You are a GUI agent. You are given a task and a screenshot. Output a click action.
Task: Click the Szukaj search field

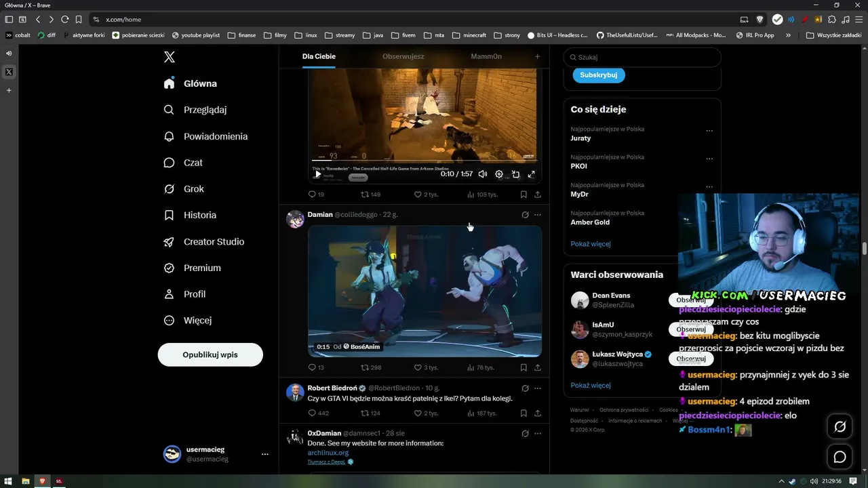[642, 58]
